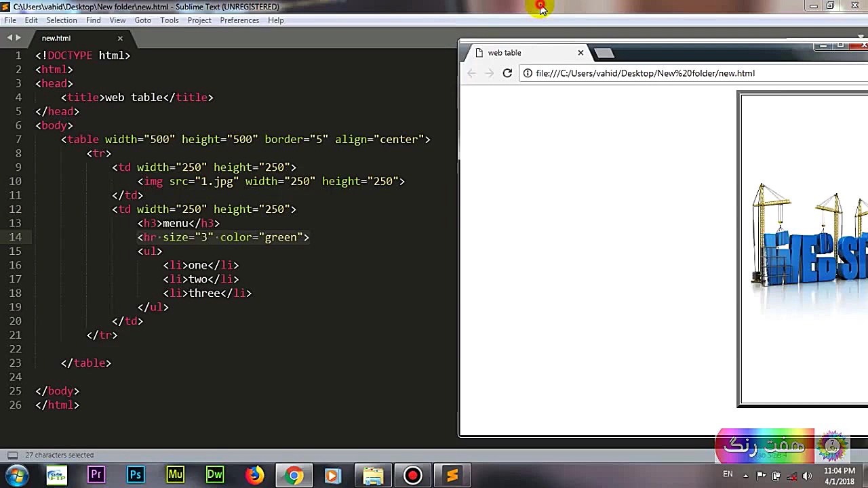Image resolution: width=868 pixels, height=488 pixels.
Task: Click Chrome's forward navigation arrow
Action: (490, 73)
